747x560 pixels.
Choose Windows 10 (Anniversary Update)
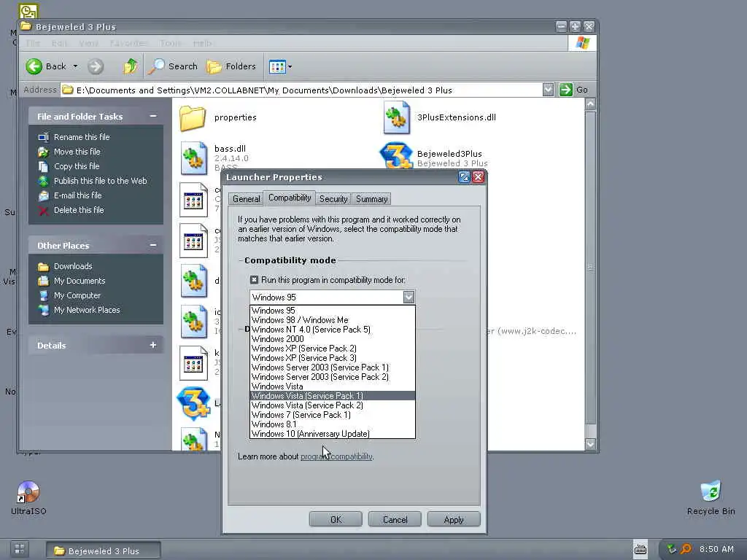(333, 434)
